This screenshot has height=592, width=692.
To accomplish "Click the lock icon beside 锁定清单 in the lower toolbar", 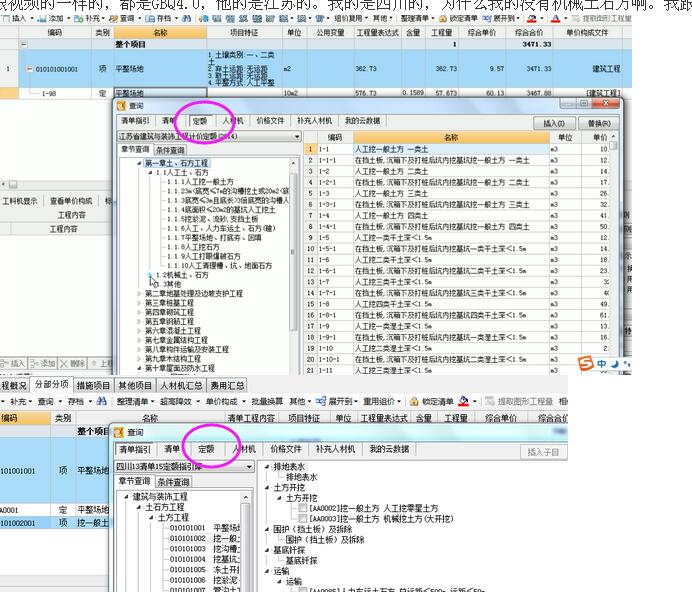I will [414, 401].
